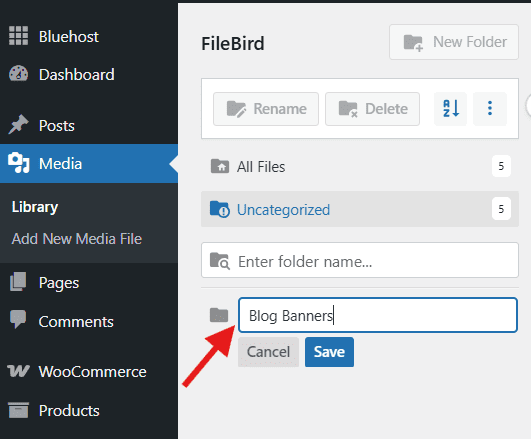The height and width of the screenshot is (439, 531).
Task: Click the Bluehost grid icon
Action: [x=18, y=36]
